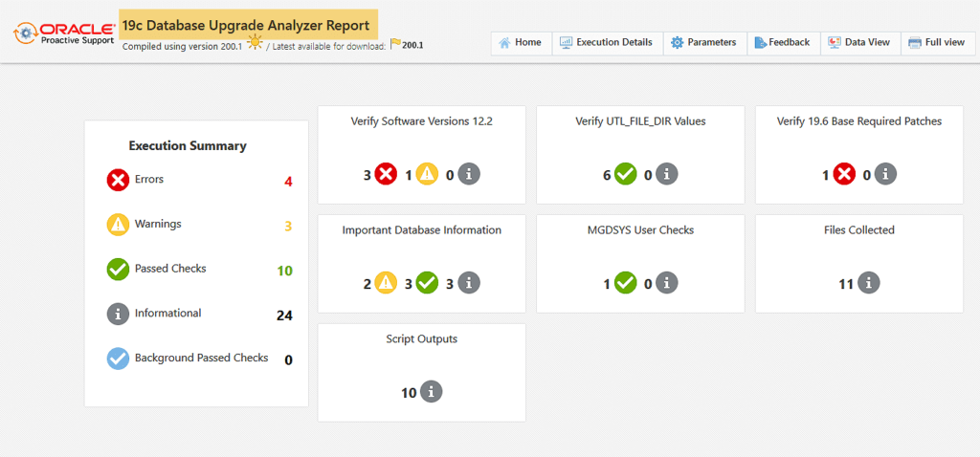The width and height of the screenshot is (980, 457).
Task: Open the Feedback page
Action: 784,43
